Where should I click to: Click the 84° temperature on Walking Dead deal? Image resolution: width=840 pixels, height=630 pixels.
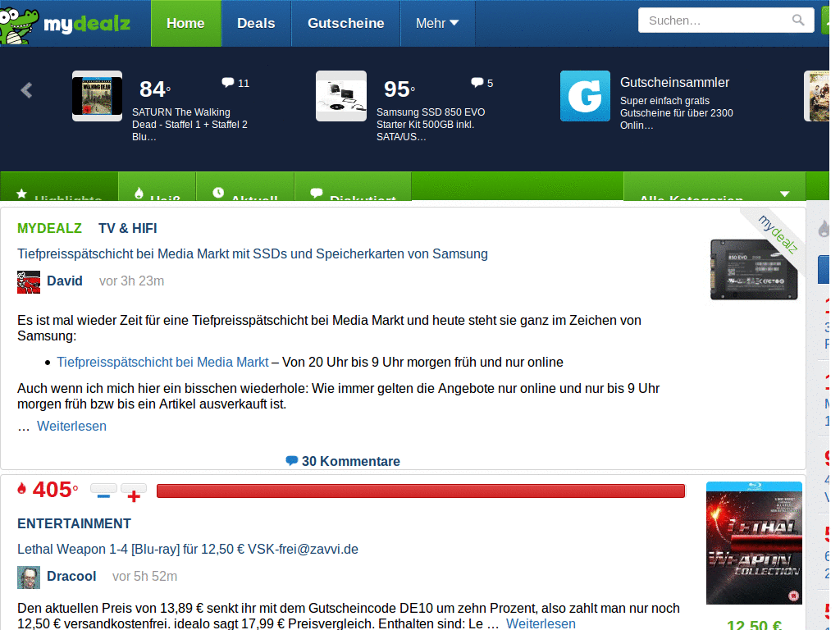[x=155, y=89]
